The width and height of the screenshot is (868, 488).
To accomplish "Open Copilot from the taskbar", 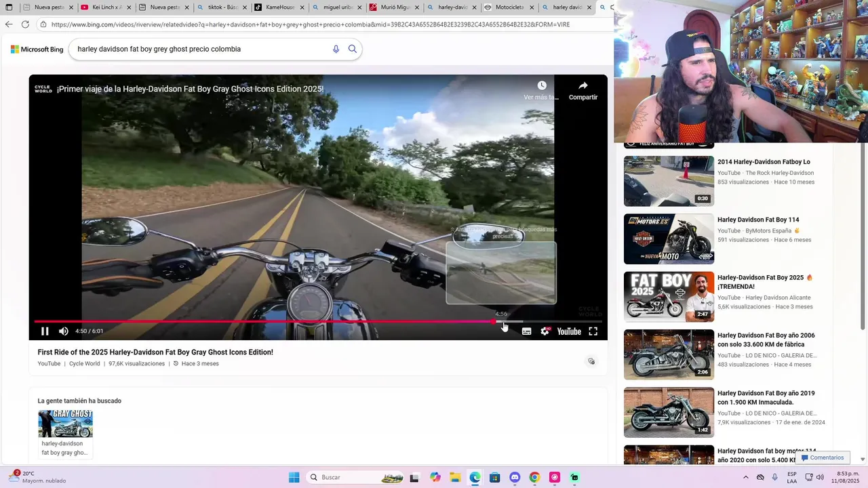I will coord(435,477).
